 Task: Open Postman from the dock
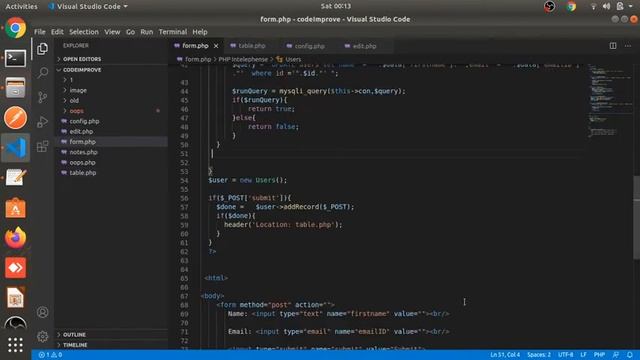click(x=16, y=118)
